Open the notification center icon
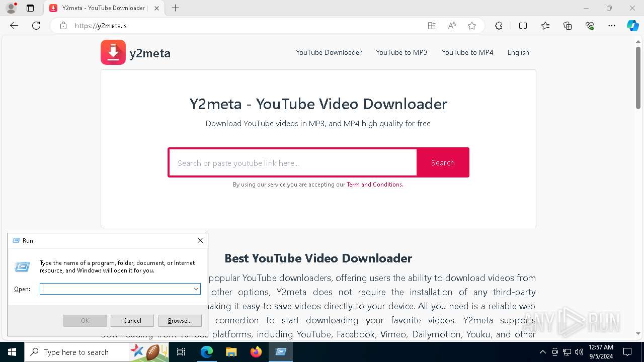 point(627,352)
